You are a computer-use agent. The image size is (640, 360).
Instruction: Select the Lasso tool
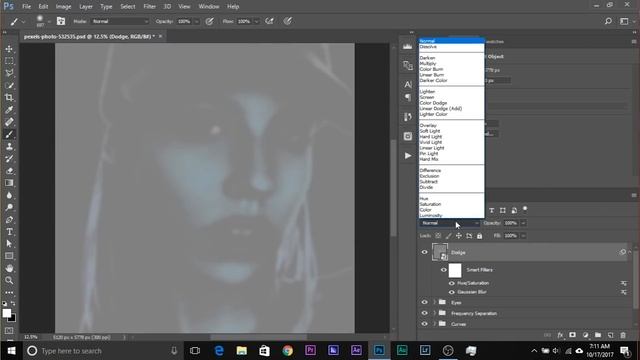pos(9,73)
